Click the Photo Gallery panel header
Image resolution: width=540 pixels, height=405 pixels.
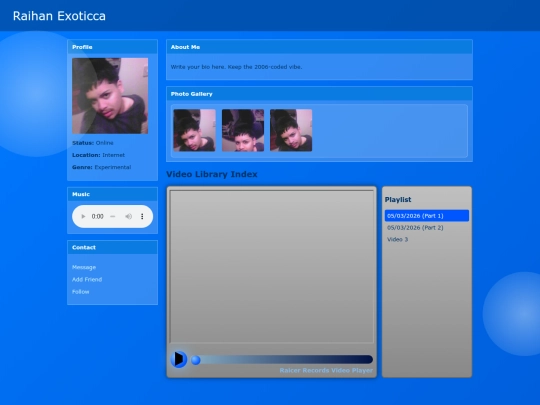pyautogui.click(x=319, y=94)
